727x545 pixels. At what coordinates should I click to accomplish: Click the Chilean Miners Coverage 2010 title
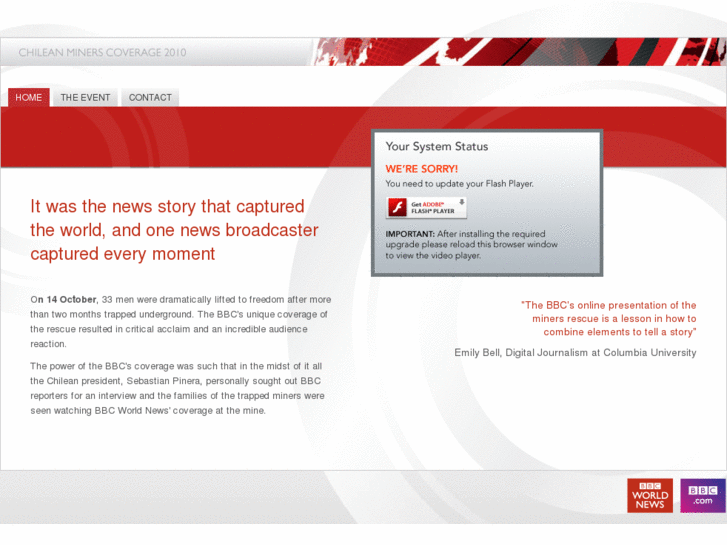(102, 52)
